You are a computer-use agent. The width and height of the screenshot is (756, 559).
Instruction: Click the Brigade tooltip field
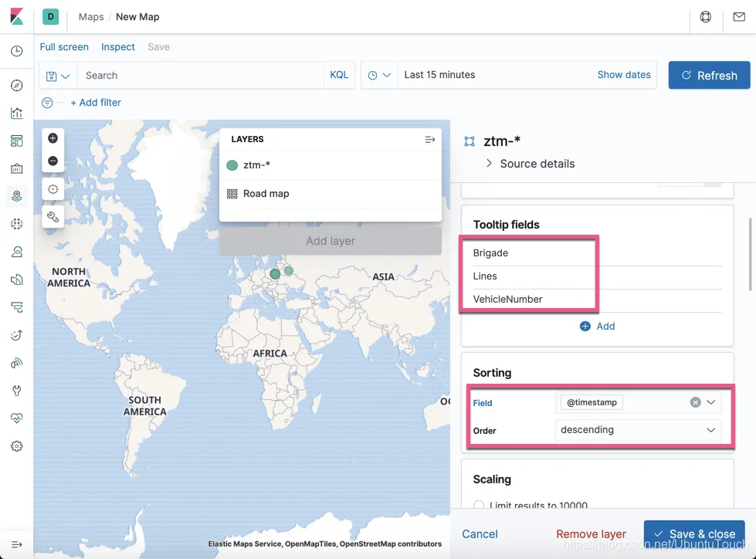click(490, 253)
